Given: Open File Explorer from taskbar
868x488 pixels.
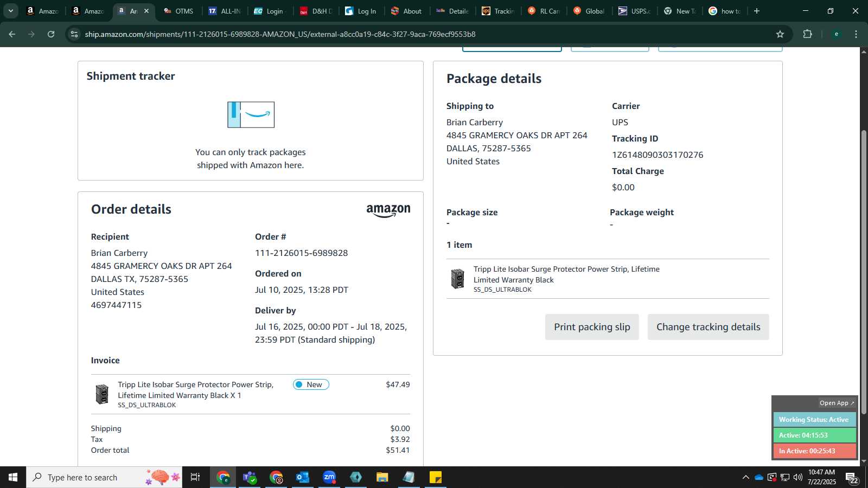Looking at the screenshot, I should [x=382, y=477].
